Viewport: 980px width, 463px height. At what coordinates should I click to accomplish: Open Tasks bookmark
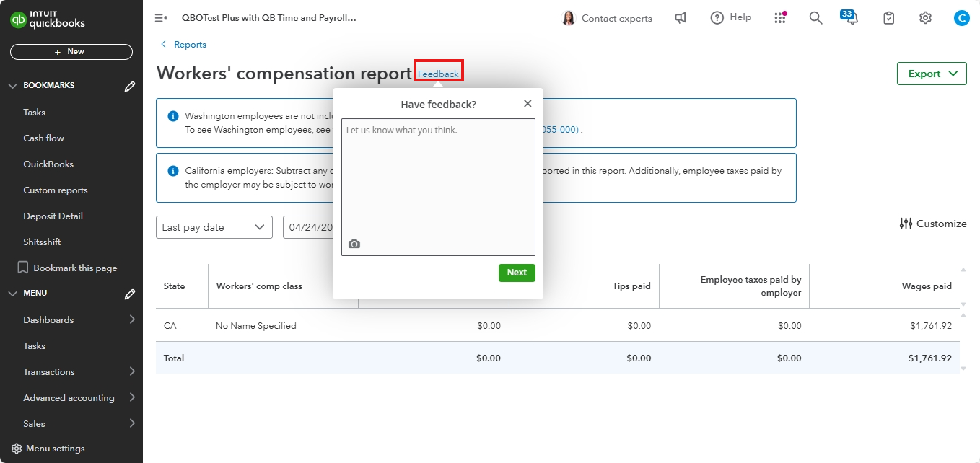click(x=34, y=113)
